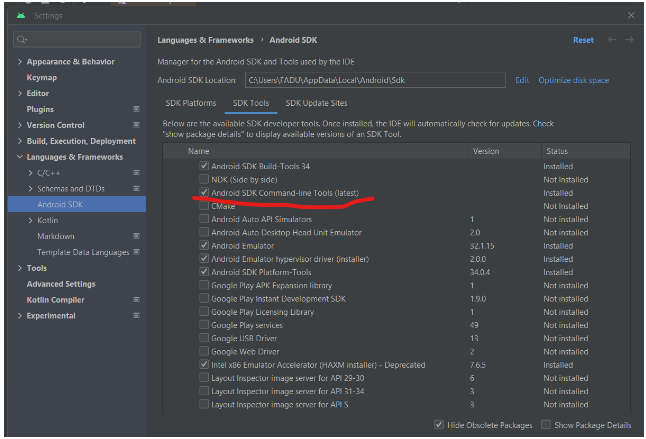This screenshot has height=439, width=646.
Task: Click the project-level icon beside C/C++
Action: 136,173
